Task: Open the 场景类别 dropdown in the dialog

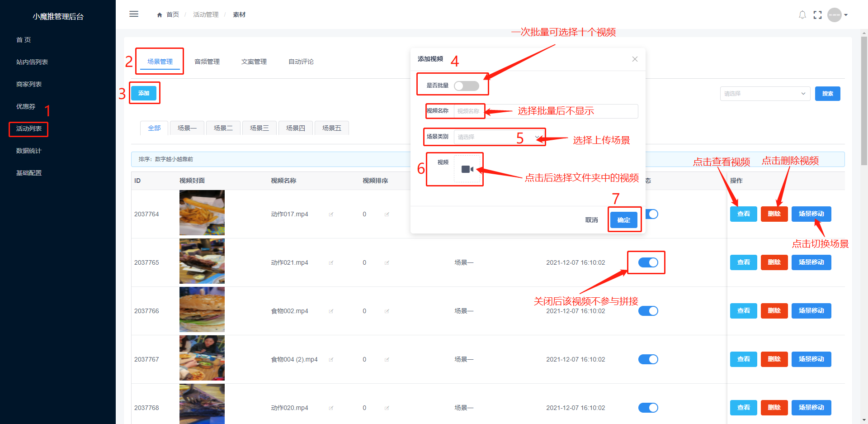Action: (x=497, y=137)
